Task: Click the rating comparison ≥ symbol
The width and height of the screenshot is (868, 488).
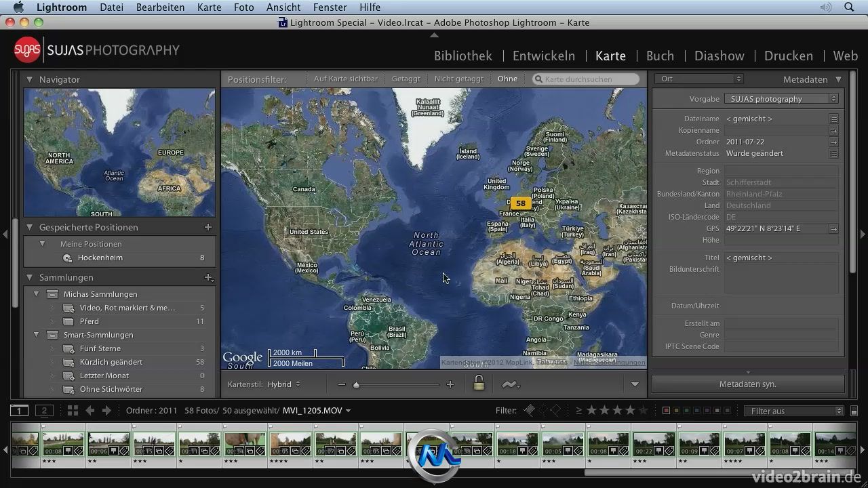Action: click(579, 410)
